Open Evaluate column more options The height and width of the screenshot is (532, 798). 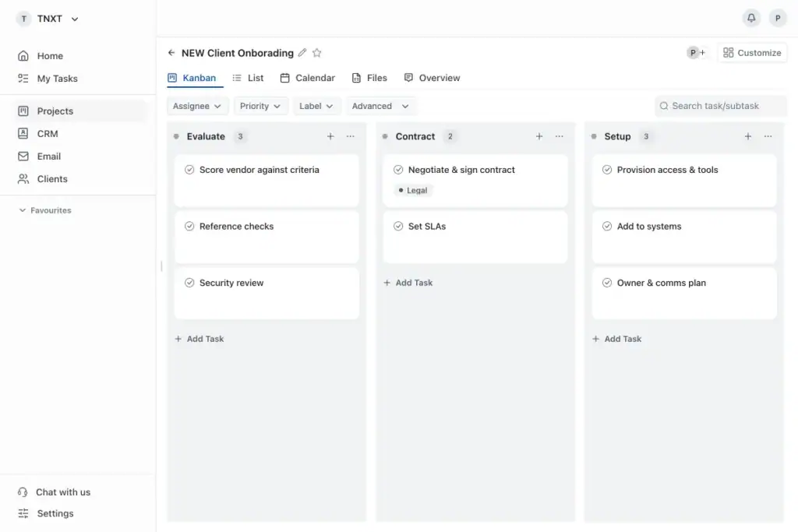tap(350, 136)
